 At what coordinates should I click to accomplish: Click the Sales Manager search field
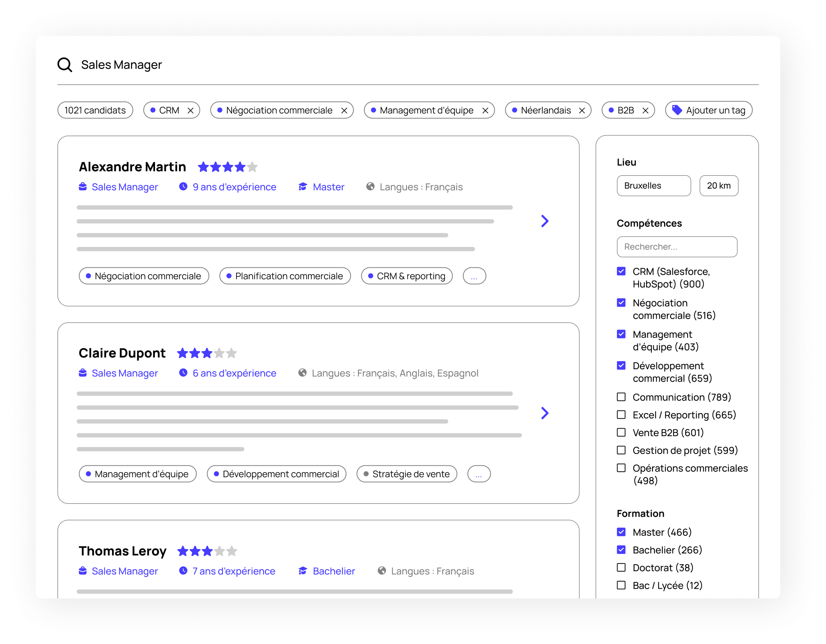coord(408,65)
